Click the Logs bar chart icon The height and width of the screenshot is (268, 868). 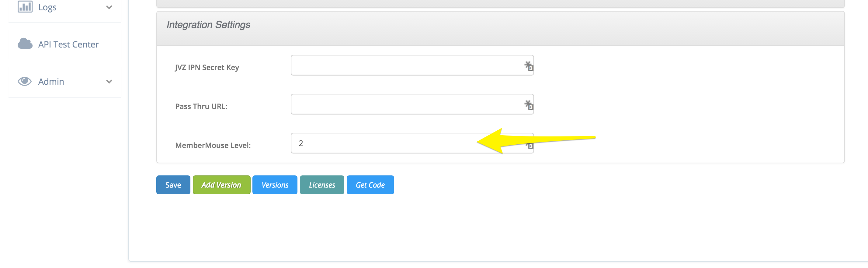pyautogui.click(x=25, y=6)
